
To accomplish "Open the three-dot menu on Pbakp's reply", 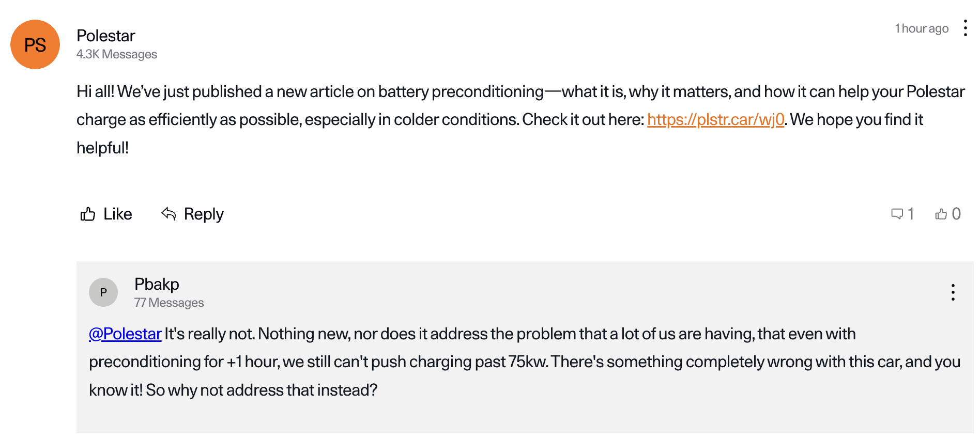I will (953, 292).
